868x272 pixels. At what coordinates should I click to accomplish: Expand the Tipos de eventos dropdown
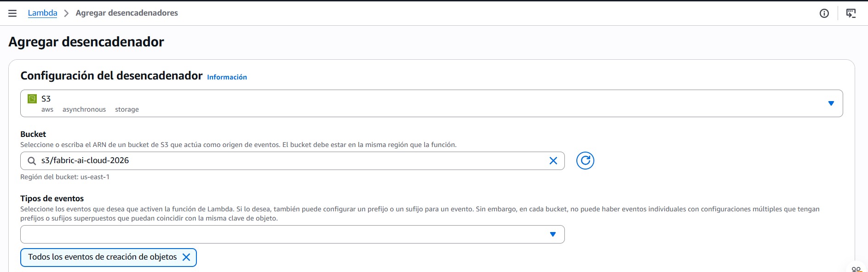pos(292,234)
